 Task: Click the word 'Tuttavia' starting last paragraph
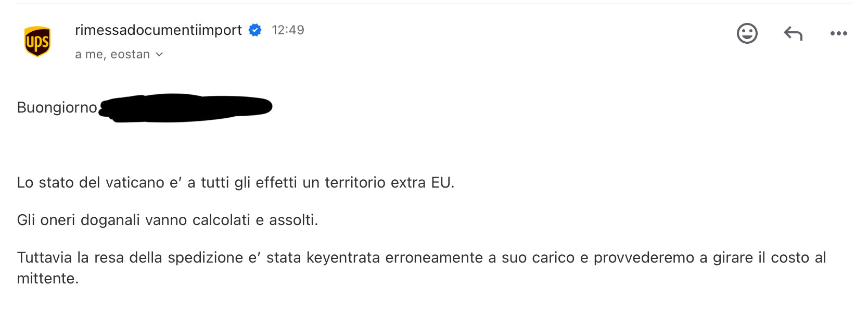[x=44, y=257]
